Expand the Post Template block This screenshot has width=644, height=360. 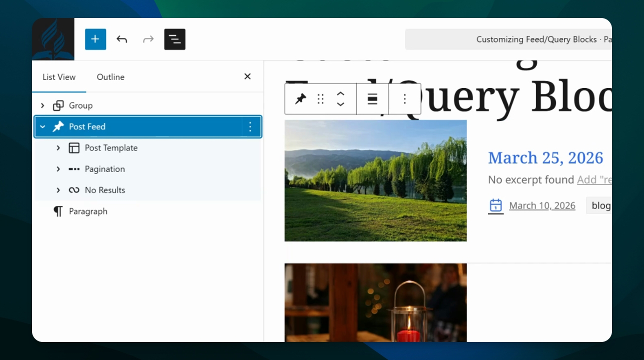(58, 148)
